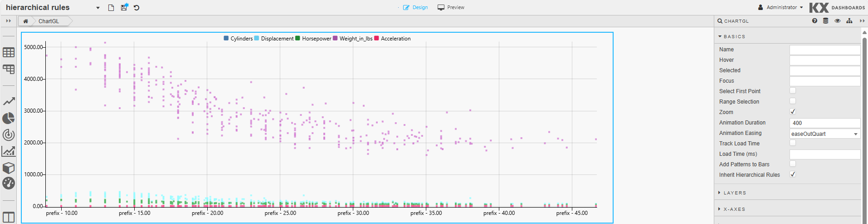Click the ChartGL breadcrumb
This screenshot has width=868, height=224.
[49, 21]
